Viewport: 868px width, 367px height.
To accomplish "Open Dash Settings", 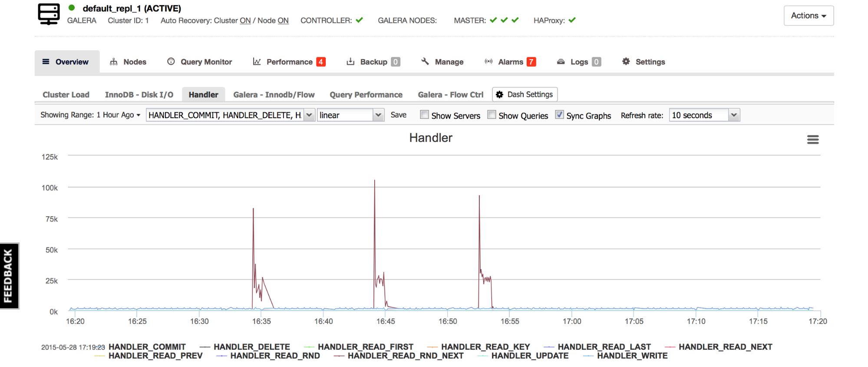I will [525, 95].
